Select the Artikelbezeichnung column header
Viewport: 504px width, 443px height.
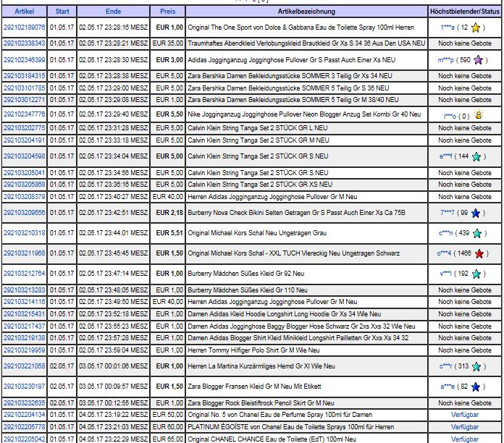pos(306,12)
